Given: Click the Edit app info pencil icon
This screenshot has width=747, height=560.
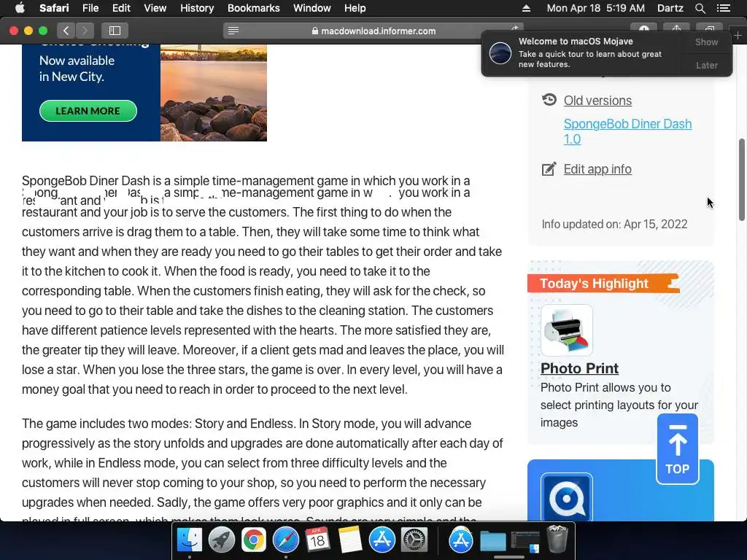Looking at the screenshot, I should [549, 168].
